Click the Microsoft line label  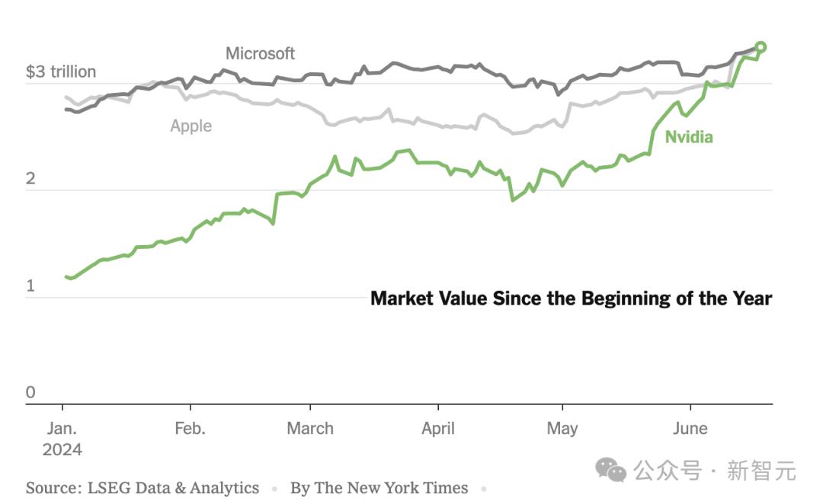[x=260, y=53]
